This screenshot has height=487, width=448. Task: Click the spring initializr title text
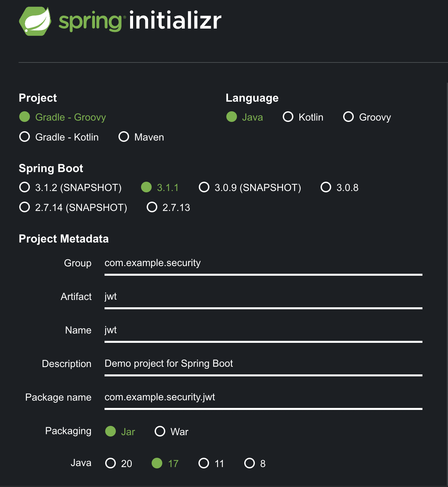click(x=140, y=21)
